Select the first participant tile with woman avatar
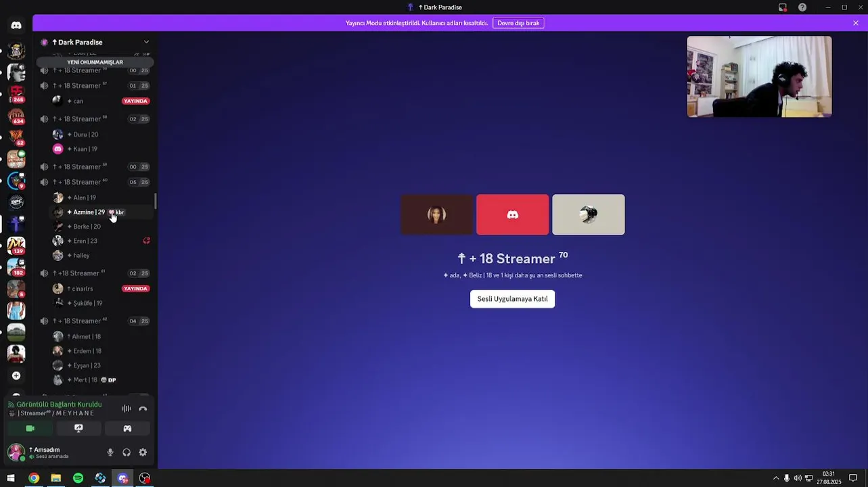868x487 pixels. point(437,215)
